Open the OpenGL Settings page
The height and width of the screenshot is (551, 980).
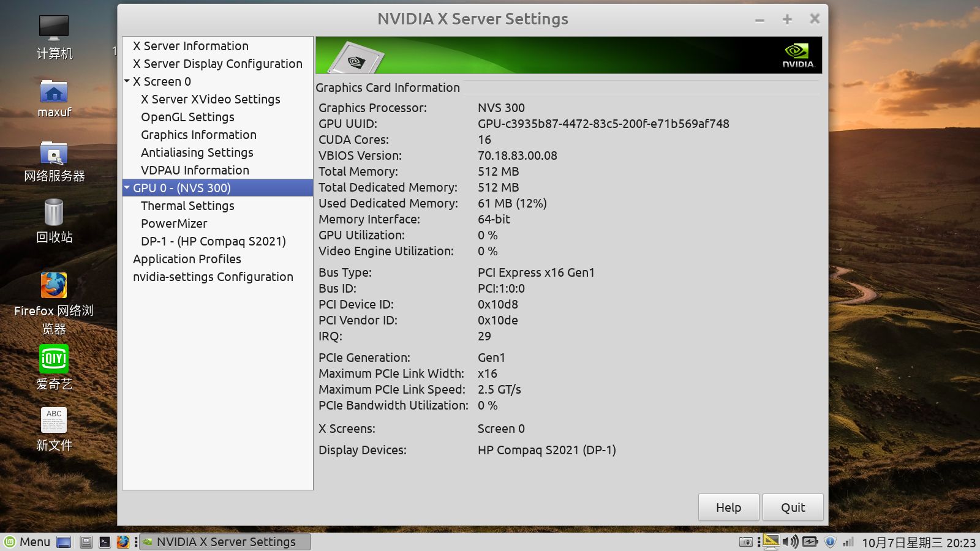point(187,117)
